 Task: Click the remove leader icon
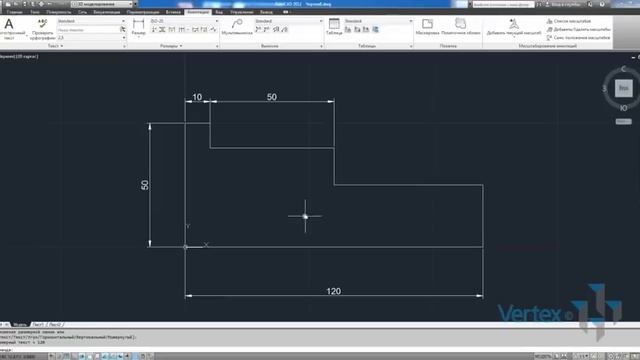[266, 29]
